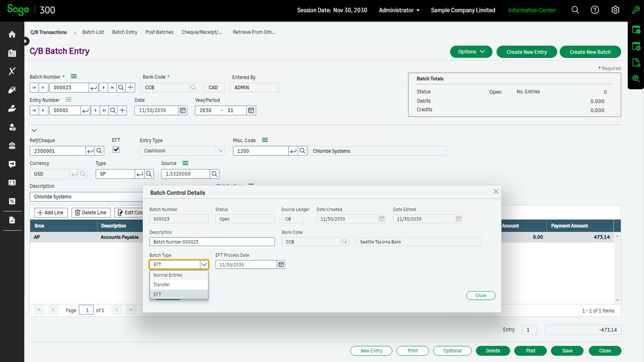644x362 pixels.
Task: Uncheck the EFT checkbox
Action: [116, 149]
